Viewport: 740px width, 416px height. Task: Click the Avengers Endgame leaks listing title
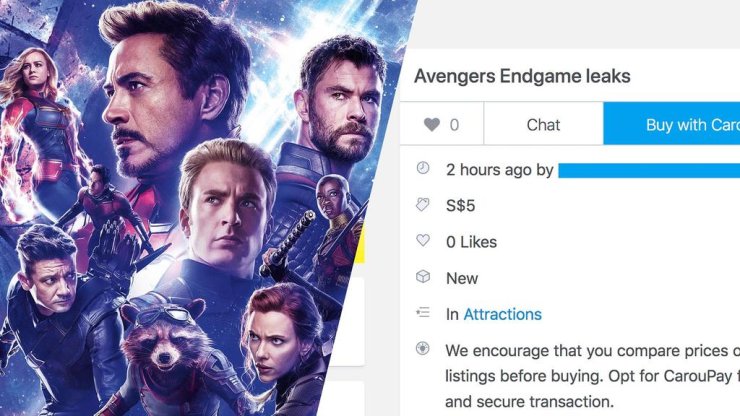coord(522,76)
